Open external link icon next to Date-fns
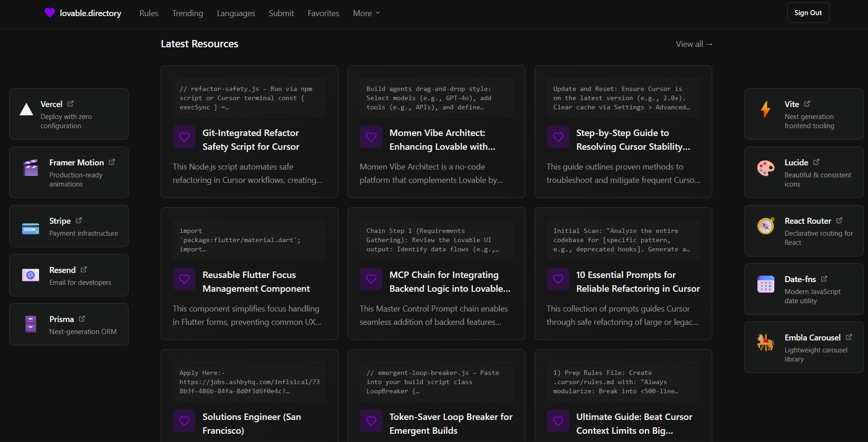868x442 pixels. coord(824,279)
